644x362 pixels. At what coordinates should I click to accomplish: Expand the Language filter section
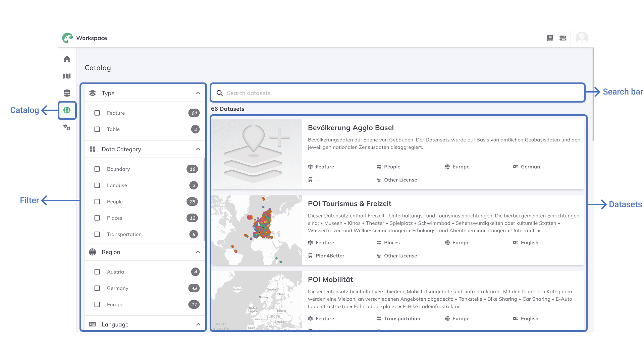(x=198, y=324)
